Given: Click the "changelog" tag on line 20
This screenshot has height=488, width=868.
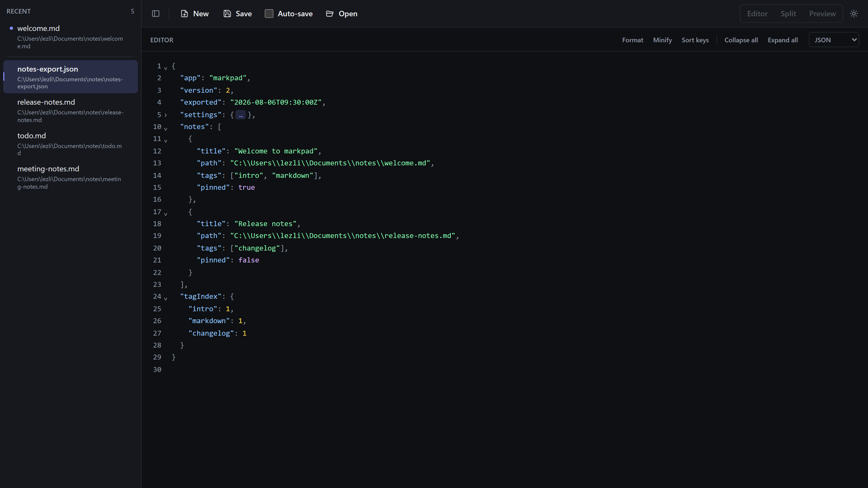Looking at the screenshot, I should coord(257,248).
